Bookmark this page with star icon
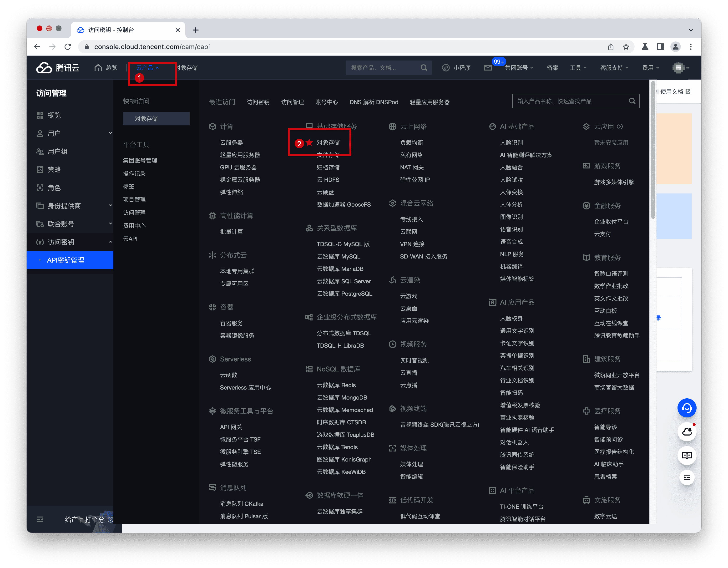728x568 pixels. (x=626, y=47)
